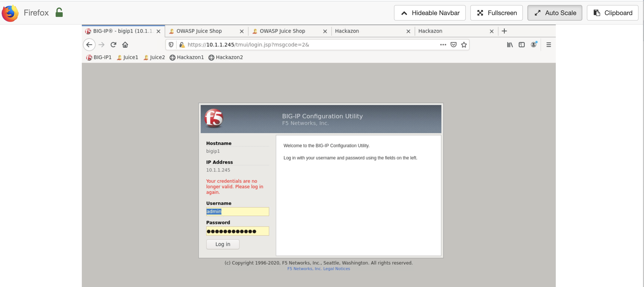The image size is (644, 287).
Task: Click the Password input field
Action: tap(237, 231)
